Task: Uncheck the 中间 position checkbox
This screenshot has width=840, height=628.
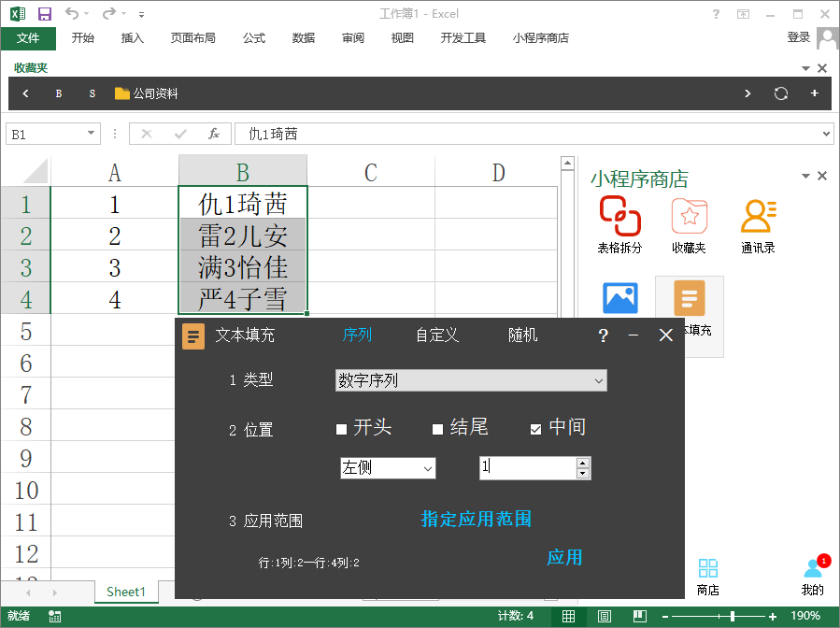Action: pyautogui.click(x=535, y=429)
